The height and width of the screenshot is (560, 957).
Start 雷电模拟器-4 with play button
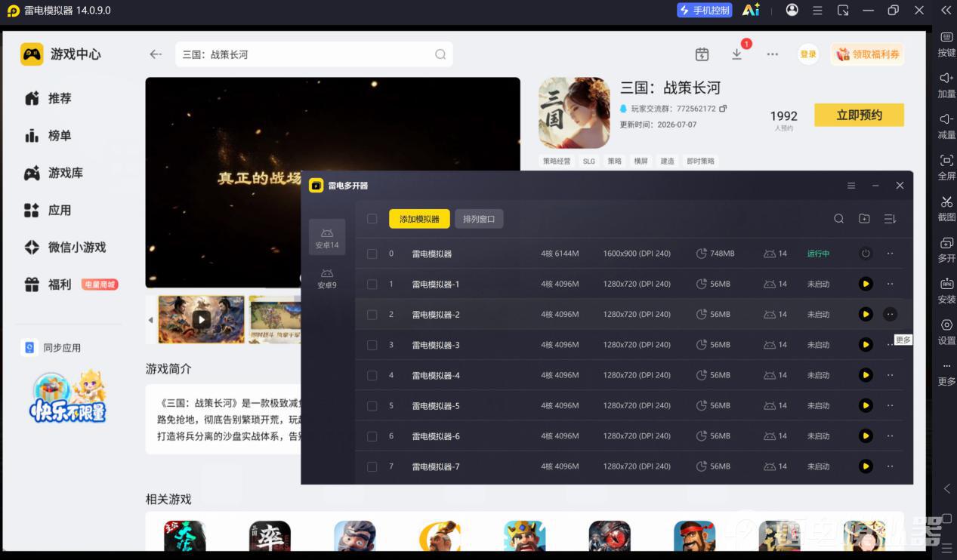[866, 375]
